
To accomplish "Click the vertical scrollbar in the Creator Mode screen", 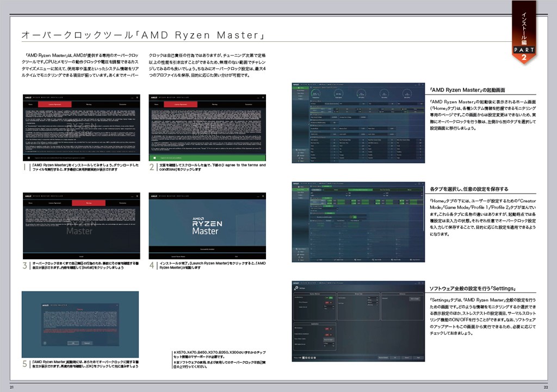I will [423, 208].
